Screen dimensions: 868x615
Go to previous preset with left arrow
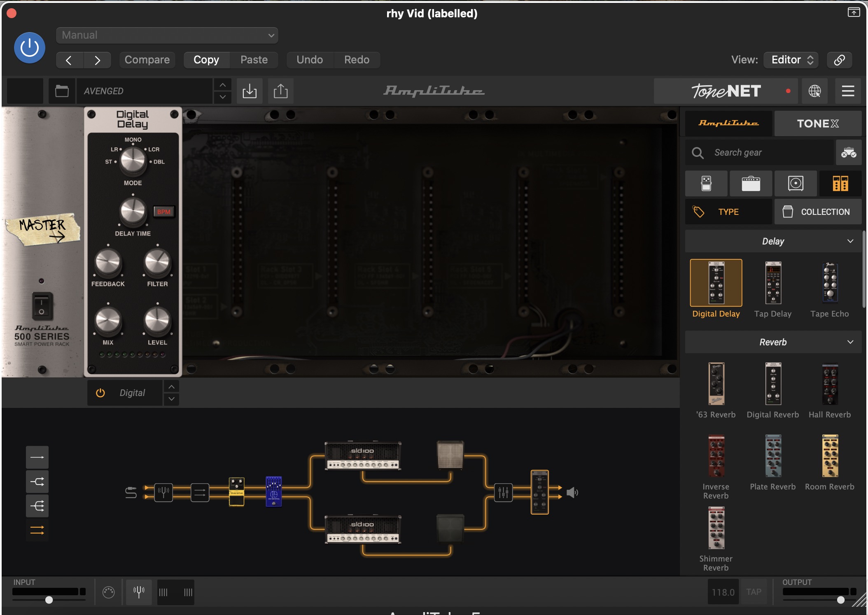click(69, 60)
